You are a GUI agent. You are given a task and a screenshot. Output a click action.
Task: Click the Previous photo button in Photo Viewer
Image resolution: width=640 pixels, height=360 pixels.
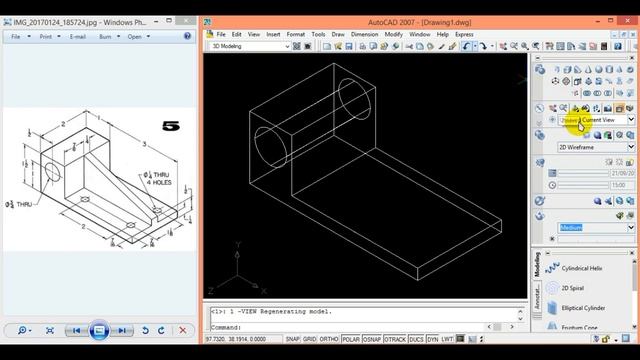(76, 331)
